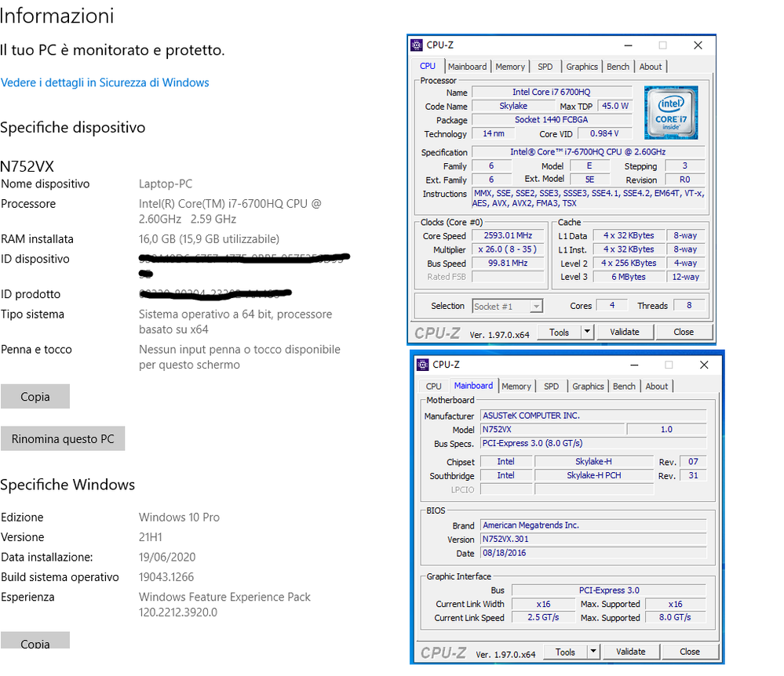This screenshot has height=676, width=784.
Task: Click Tools button in top CPU-Z window
Action: coord(559,332)
